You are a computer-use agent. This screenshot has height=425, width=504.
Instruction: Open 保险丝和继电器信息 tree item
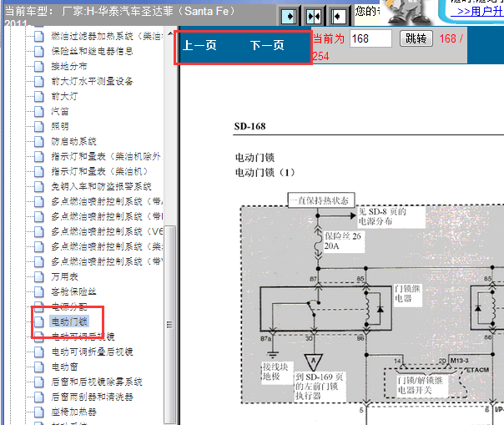click(x=92, y=51)
